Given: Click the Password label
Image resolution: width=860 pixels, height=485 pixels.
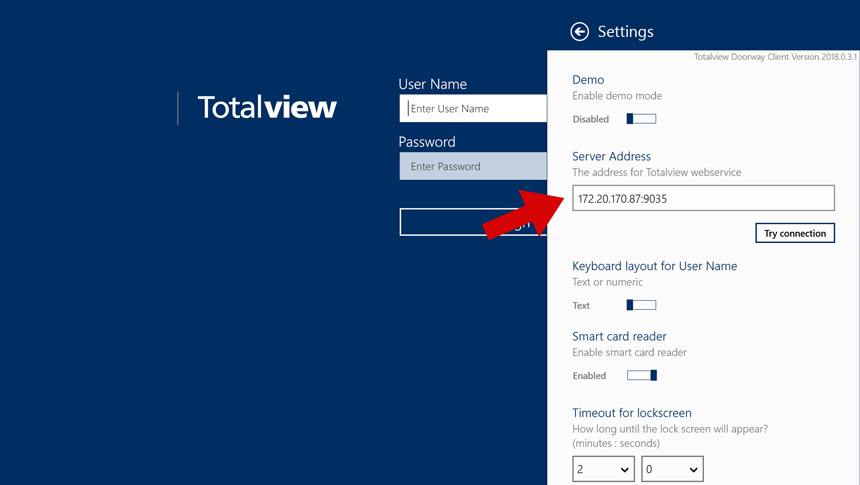Looking at the screenshot, I should [427, 142].
